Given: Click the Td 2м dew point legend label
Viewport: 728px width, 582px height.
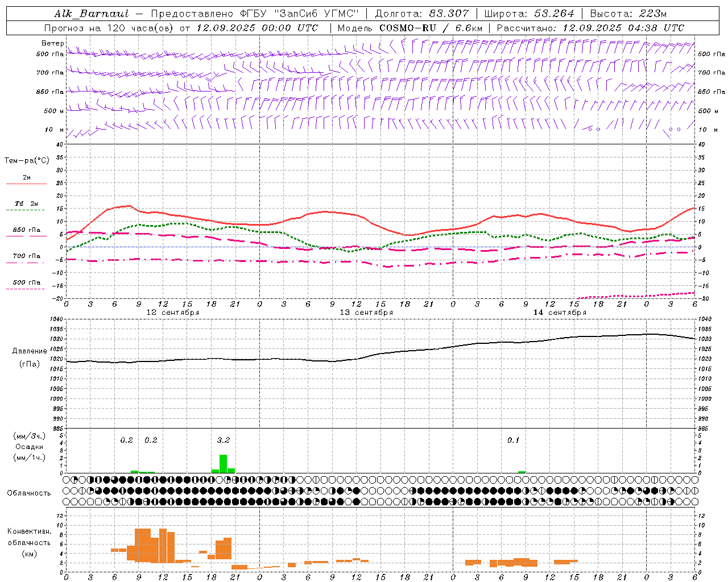Looking at the screenshot, I should [x=27, y=203].
